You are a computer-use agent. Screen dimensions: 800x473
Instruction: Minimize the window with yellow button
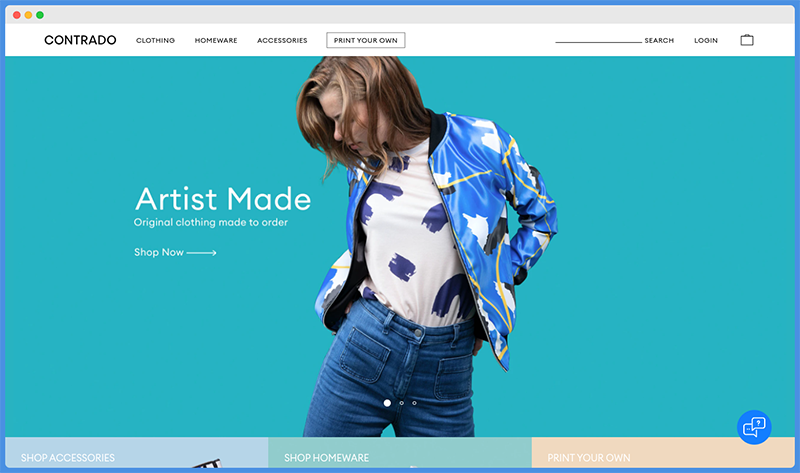click(x=28, y=15)
